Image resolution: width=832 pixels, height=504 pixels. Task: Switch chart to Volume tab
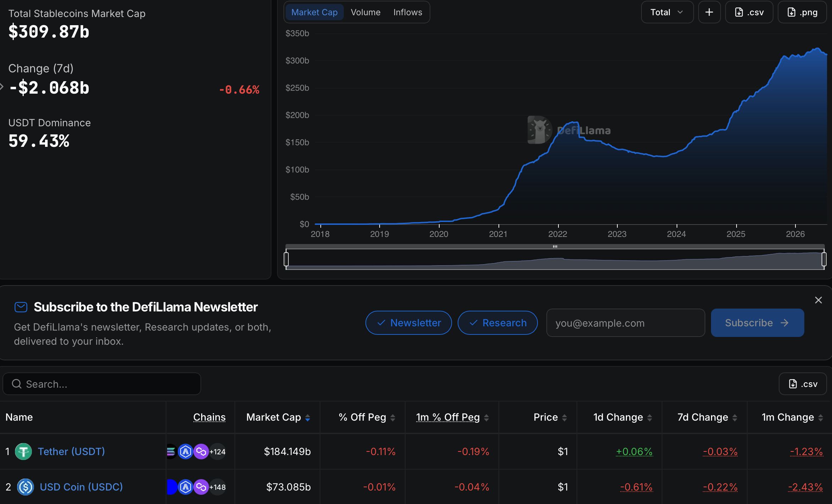pos(365,12)
